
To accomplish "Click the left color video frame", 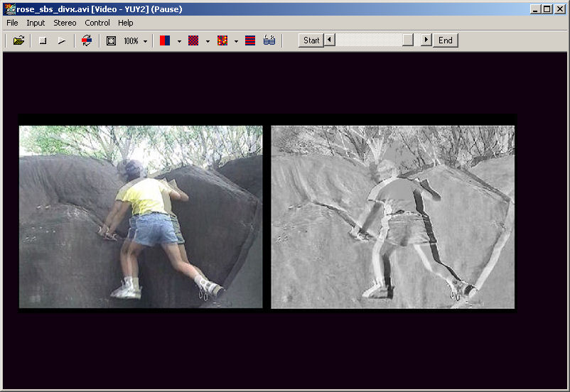I will [x=141, y=217].
